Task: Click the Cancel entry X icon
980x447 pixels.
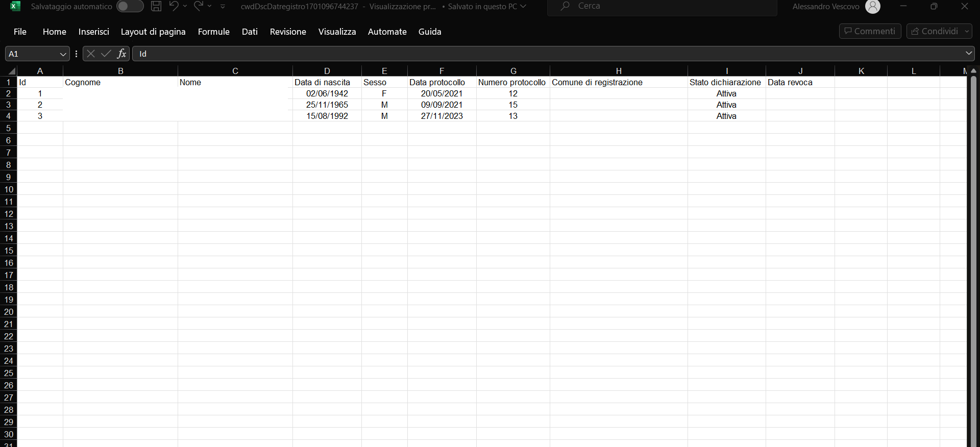Action: coord(91,54)
